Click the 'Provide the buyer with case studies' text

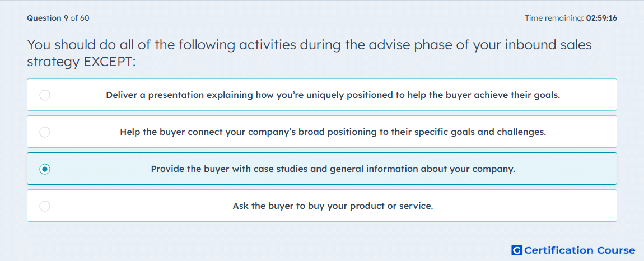333,169
